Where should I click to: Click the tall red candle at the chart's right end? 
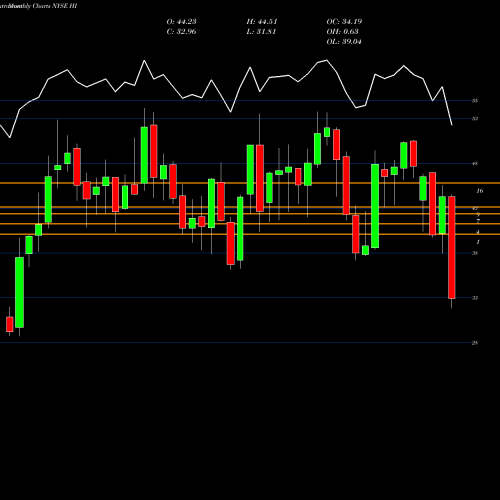tap(452, 247)
